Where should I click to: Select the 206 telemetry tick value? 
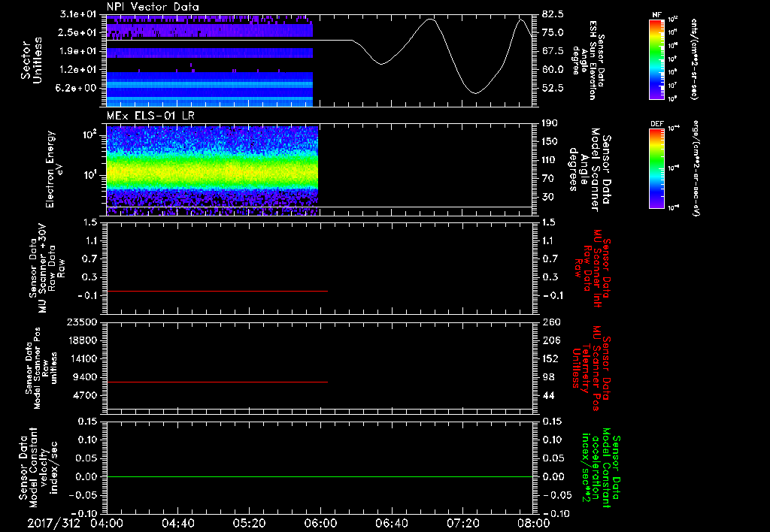[x=550, y=340]
